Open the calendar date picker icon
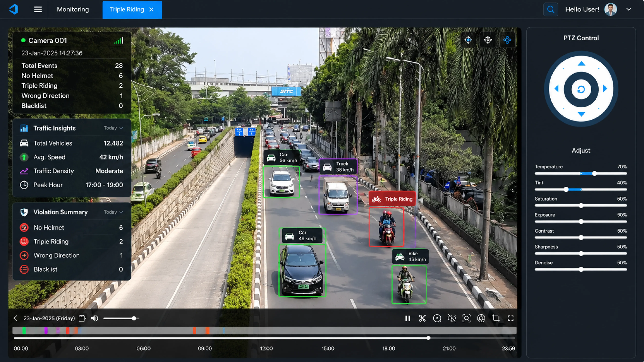The image size is (644, 362). [x=82, y=318]
